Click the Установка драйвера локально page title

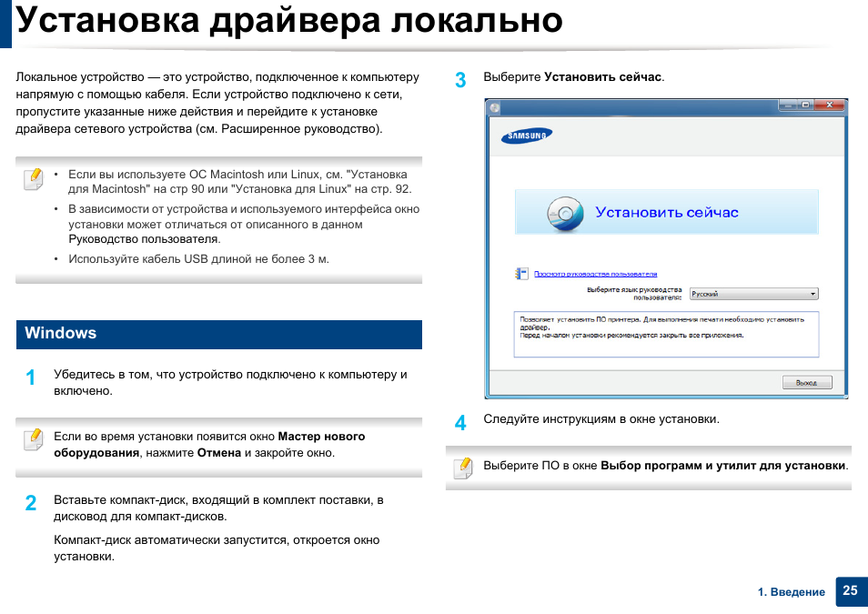pyautogui.click(x=289, y=21)
